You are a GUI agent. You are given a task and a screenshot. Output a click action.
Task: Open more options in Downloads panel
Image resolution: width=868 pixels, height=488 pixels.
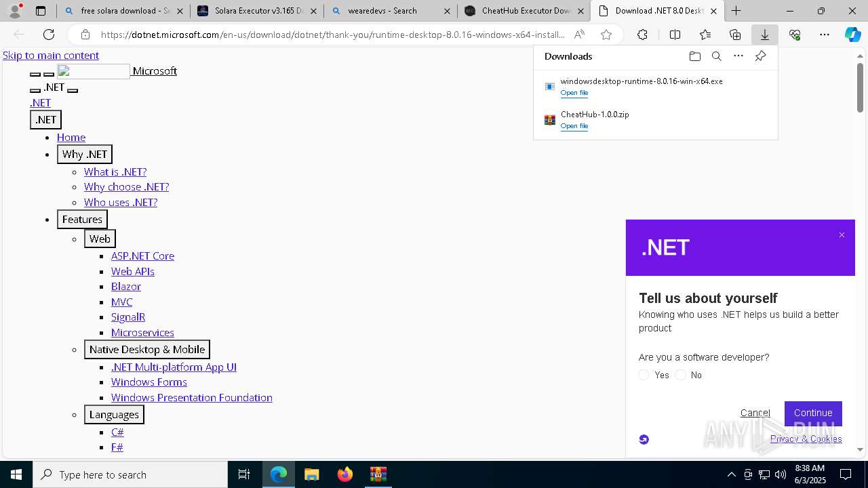[738, 56]
